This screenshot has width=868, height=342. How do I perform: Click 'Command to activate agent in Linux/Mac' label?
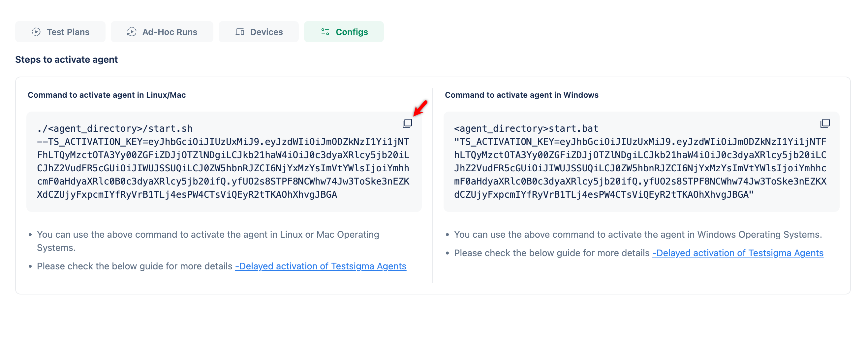(107, 95)
